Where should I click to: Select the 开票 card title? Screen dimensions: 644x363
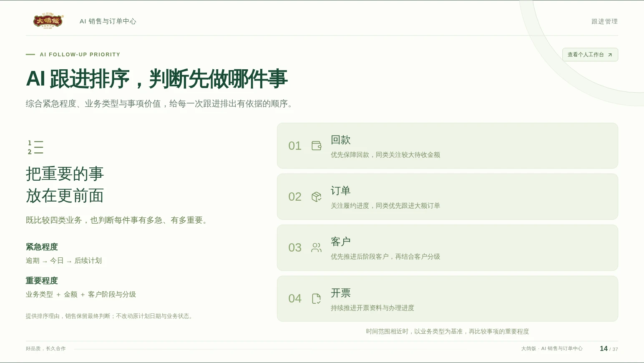[341, 293]
